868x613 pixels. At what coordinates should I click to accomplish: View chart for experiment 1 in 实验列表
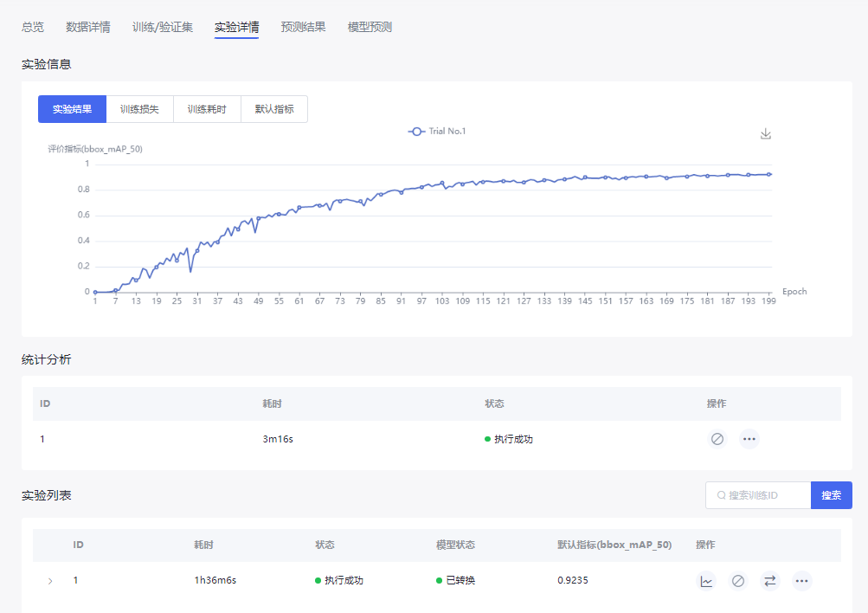pyautogui.click(x=706, y=581)
